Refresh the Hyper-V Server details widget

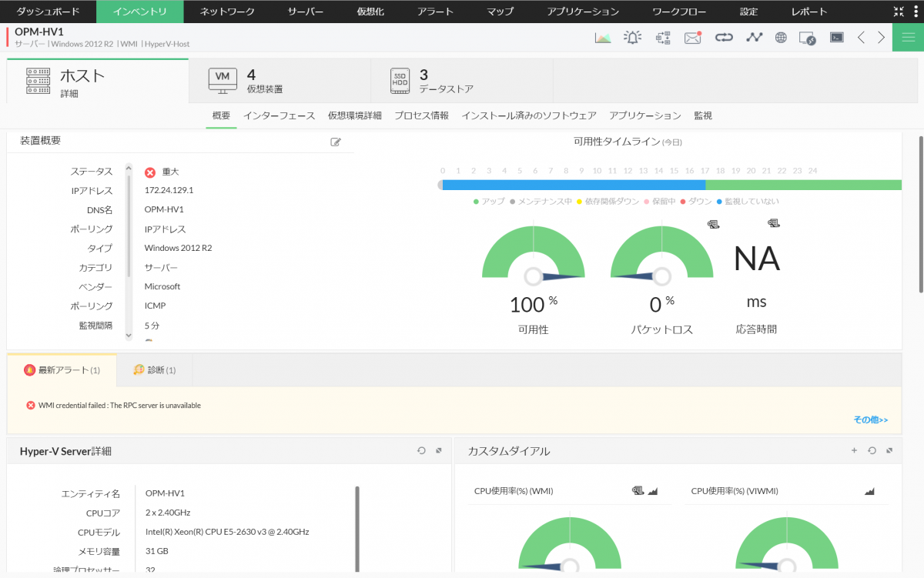pos(421,450)
